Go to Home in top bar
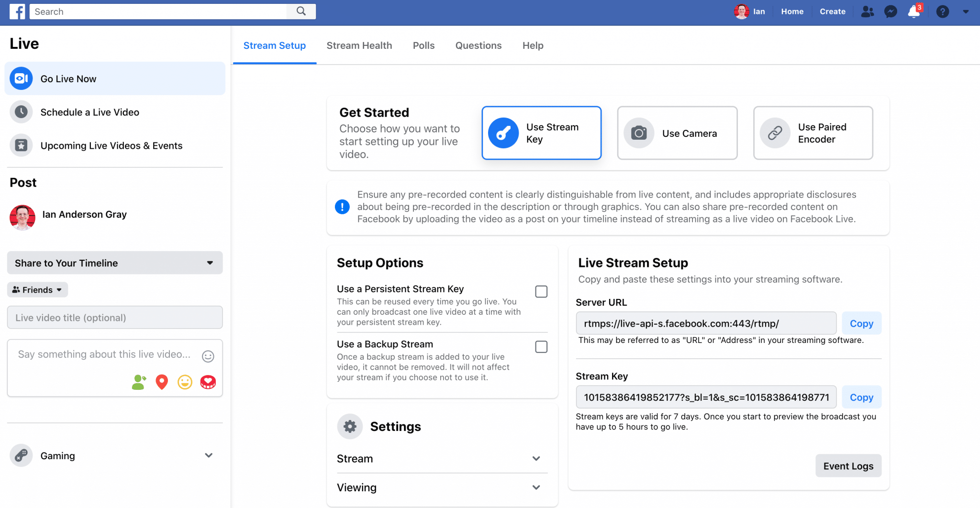Screen dimensions: 980x508 (792, 11)
